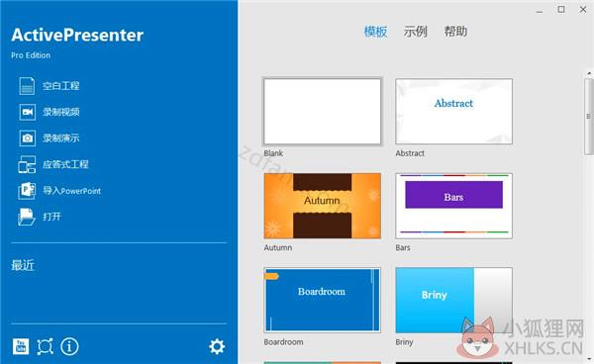Select the Bars template thumbnail
Screen dimensions: 594x364
[453, 206]
